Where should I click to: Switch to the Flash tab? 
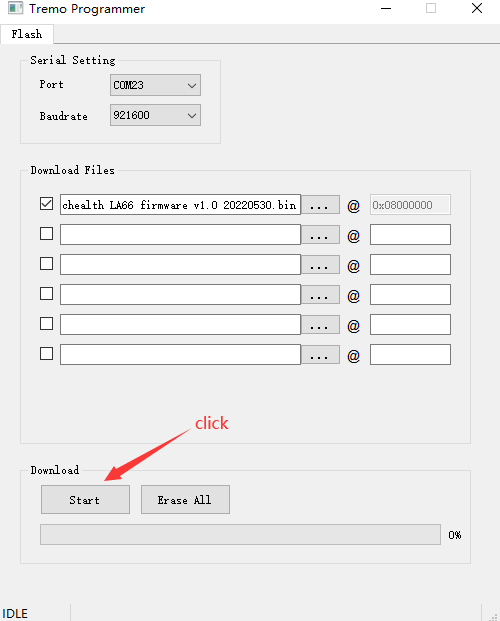click(27, 34)
